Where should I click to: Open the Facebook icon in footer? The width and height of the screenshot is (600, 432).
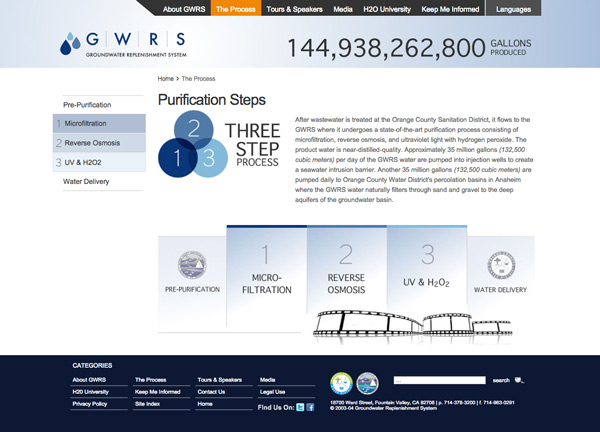[310, 408]
